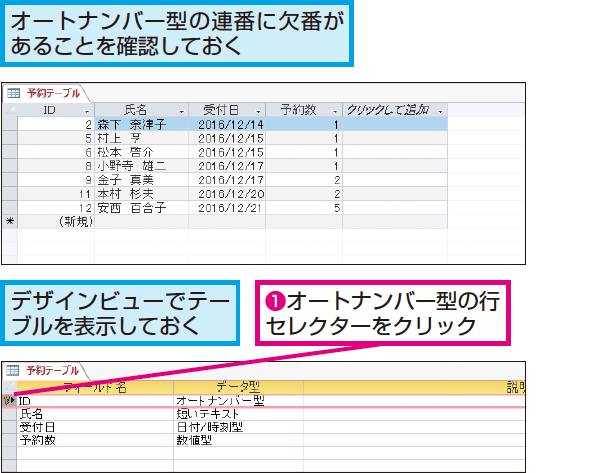Image resolution: width=600 pixels, height=473 pixels.
Task: Open the ID column header dropdown arrow
Action: point(87,110)
